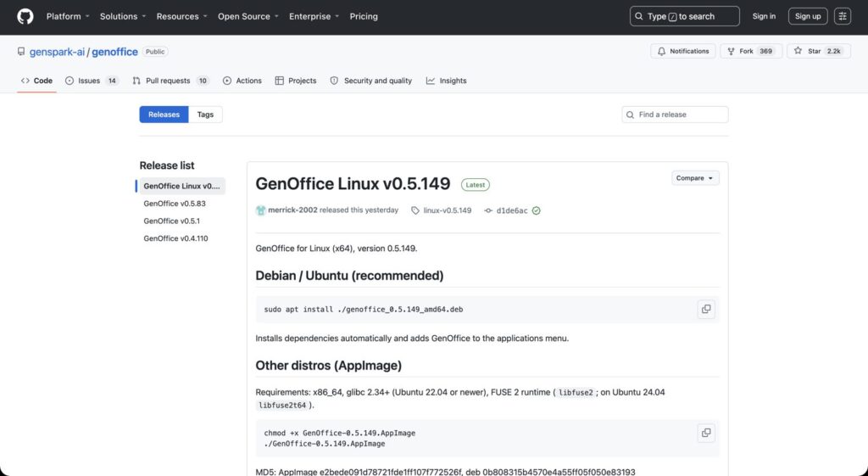
Task: Open the appearance settings icon in header
Action: click(x=843, y=17)
